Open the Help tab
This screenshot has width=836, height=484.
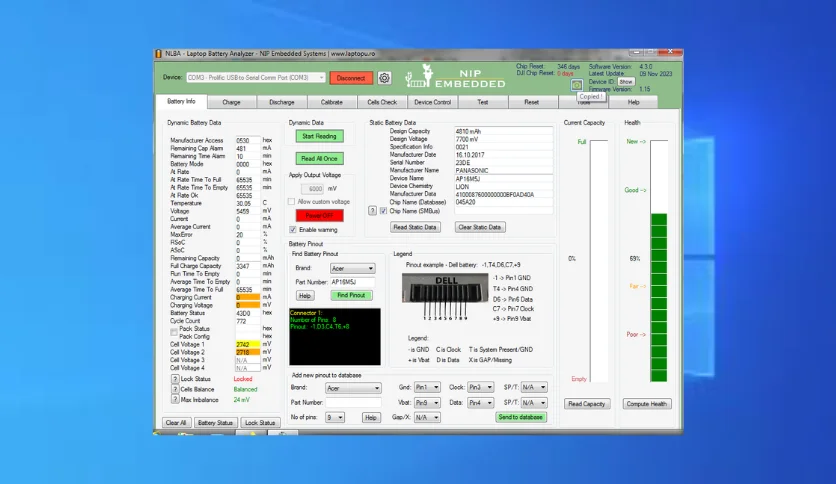coord(633,102)
